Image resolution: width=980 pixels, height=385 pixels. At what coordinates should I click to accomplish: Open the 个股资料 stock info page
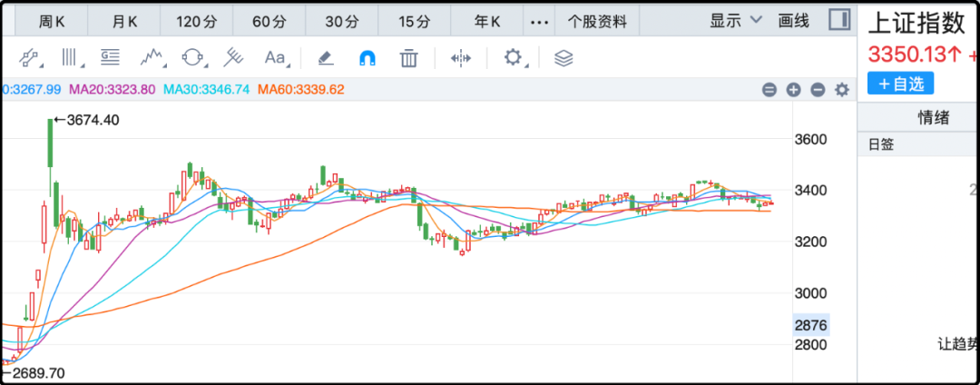(596, 21)
